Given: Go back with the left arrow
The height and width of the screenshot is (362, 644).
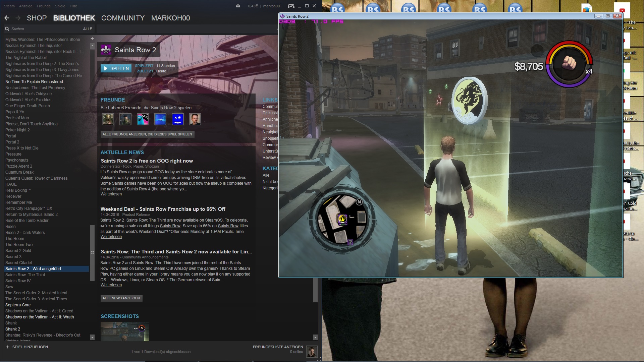Looking at the screenshot, I should coord(7,18).
